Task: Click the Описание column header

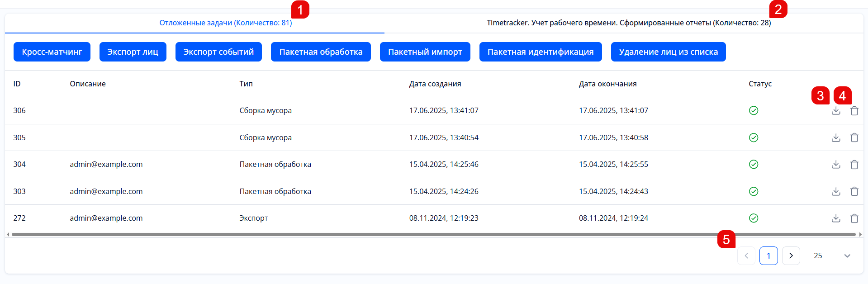Action: click(x=88, y=84)
